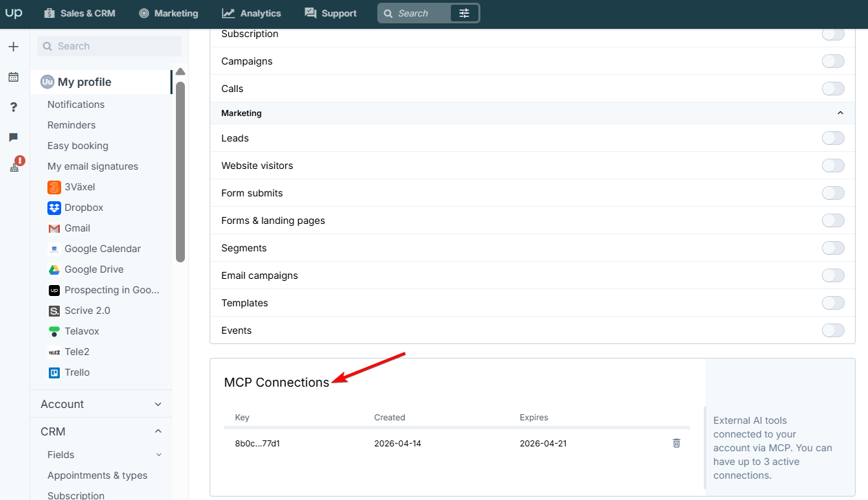This screenshot has width=868, height=500.
Task: Click the top bar Search field
Action: [416, 13]
